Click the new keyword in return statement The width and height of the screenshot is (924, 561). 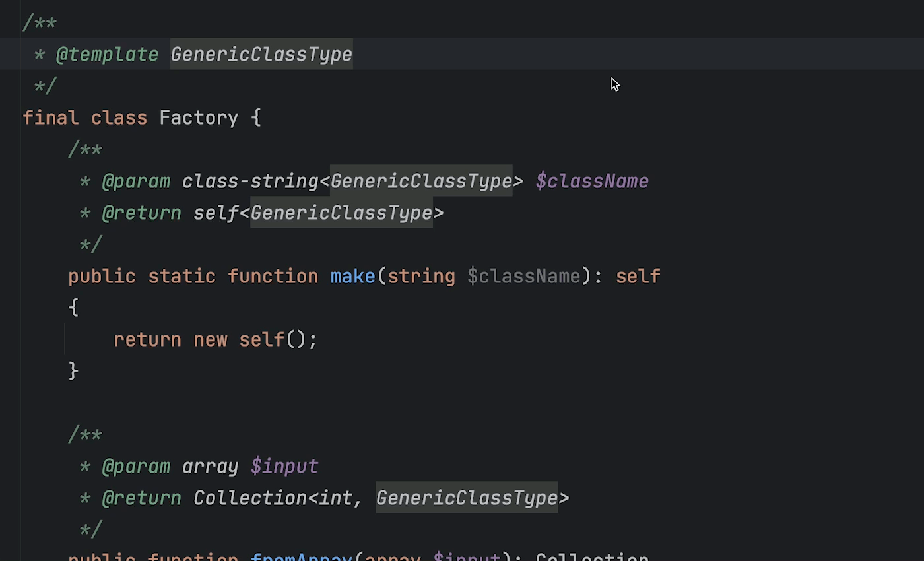click(210, 340)
